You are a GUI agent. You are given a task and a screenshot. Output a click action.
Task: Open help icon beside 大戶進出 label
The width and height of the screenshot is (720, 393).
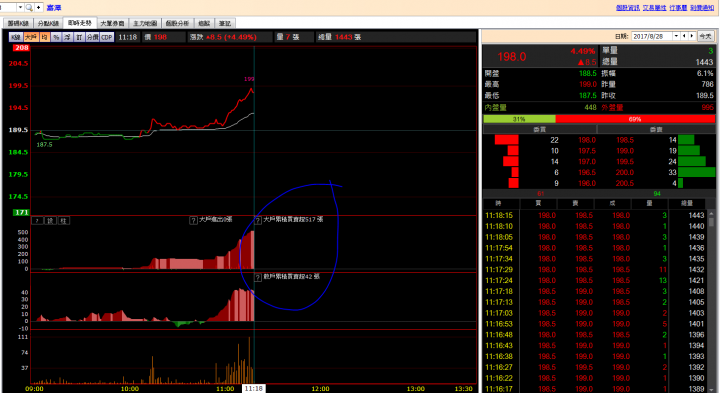193,220
